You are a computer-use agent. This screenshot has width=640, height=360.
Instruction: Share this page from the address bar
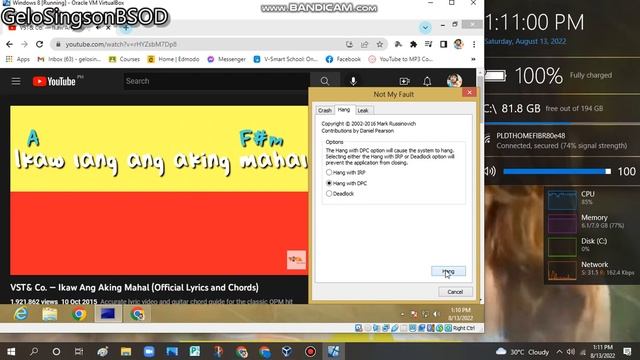[x=364, y=44]
